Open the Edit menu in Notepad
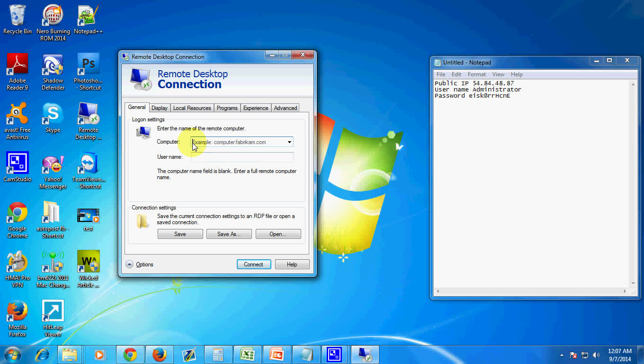 click(x=456, y=74)
